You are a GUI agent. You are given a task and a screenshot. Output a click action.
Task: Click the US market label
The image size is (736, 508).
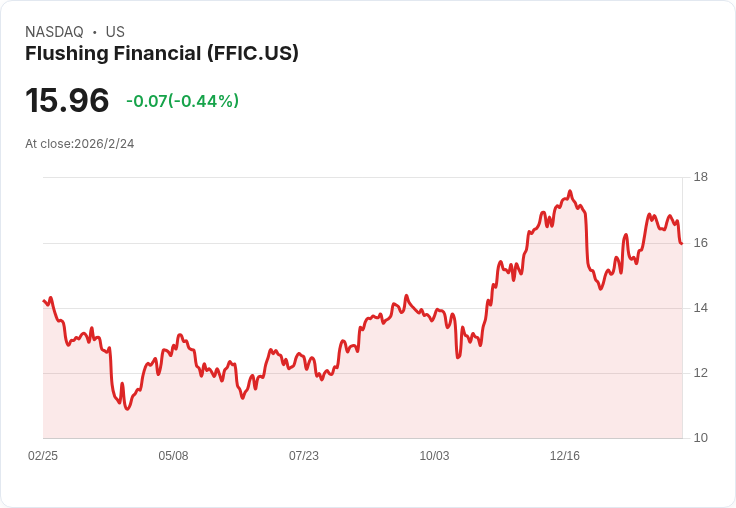click(x=115, y=32)
